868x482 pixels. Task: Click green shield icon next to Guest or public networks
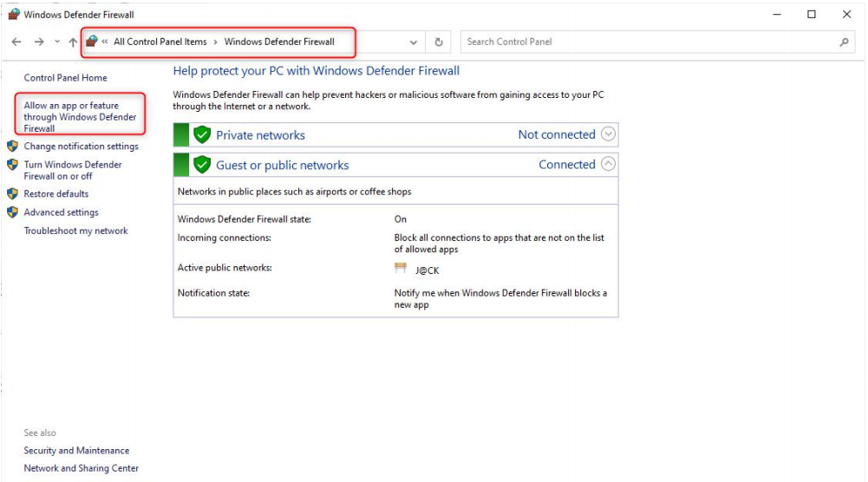click(x=202, y=165)
